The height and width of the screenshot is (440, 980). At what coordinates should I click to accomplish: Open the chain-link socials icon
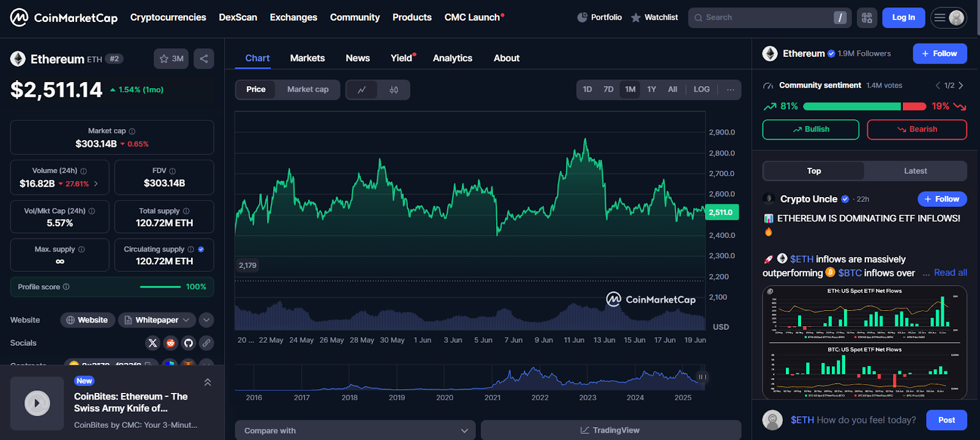pyautogui.click(x=206, y=343)
